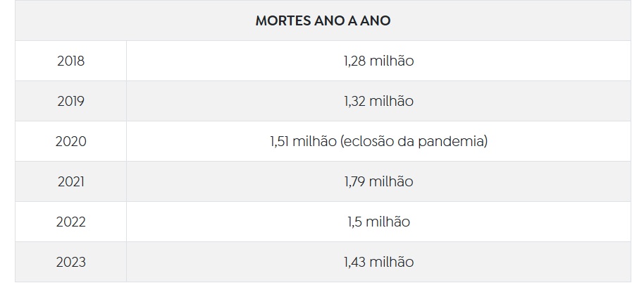The width and height of the screenshot is (644, 283).
Task: Click the 1,32 milhão value
Action: [378, 101]
